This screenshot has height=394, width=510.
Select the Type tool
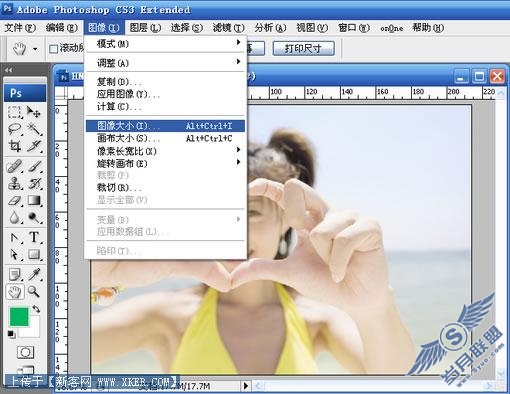34,237
